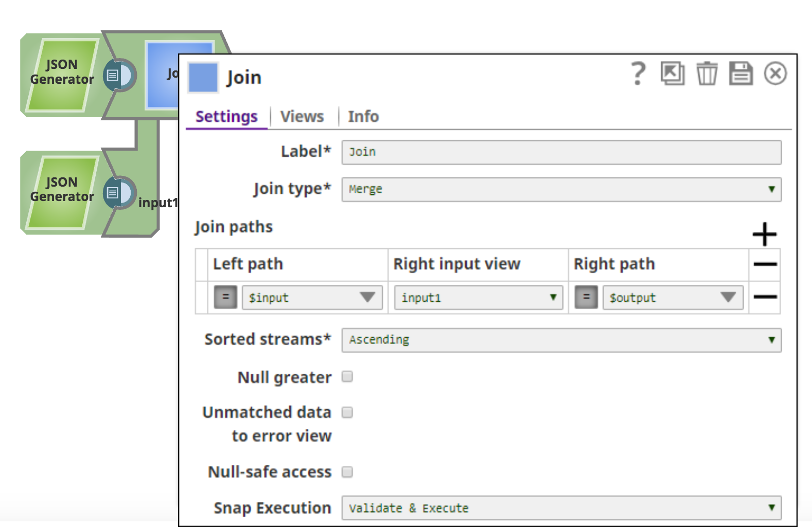Open the help documentation for the Join snap
Viewport: 812px width, 527px height.
(x=638, y=74)
